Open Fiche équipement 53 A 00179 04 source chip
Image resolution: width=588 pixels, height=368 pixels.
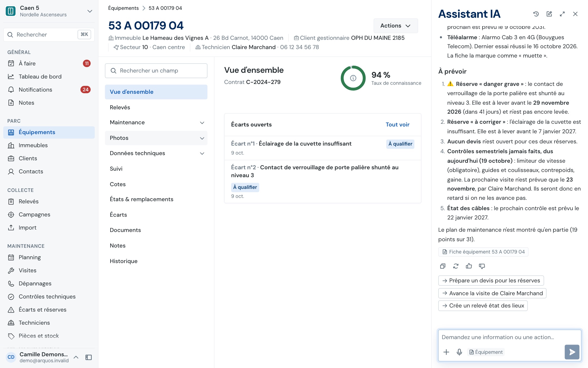pyautogui.click(x=483, y=252)
